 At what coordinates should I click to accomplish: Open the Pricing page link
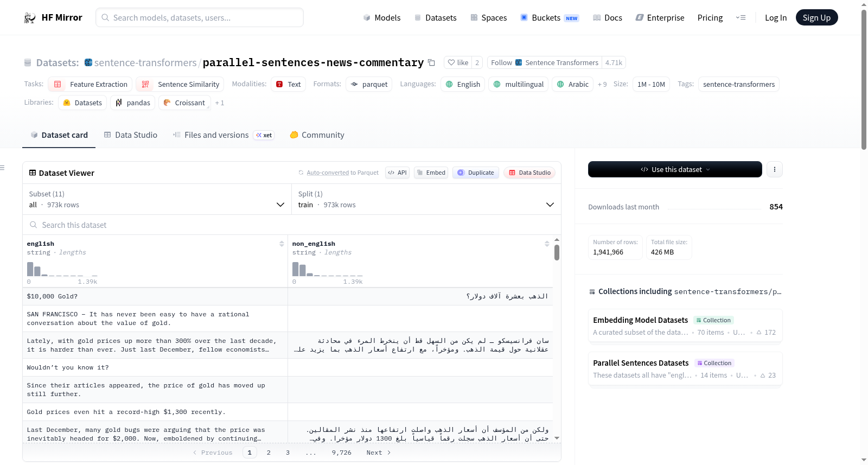(710, 18)
